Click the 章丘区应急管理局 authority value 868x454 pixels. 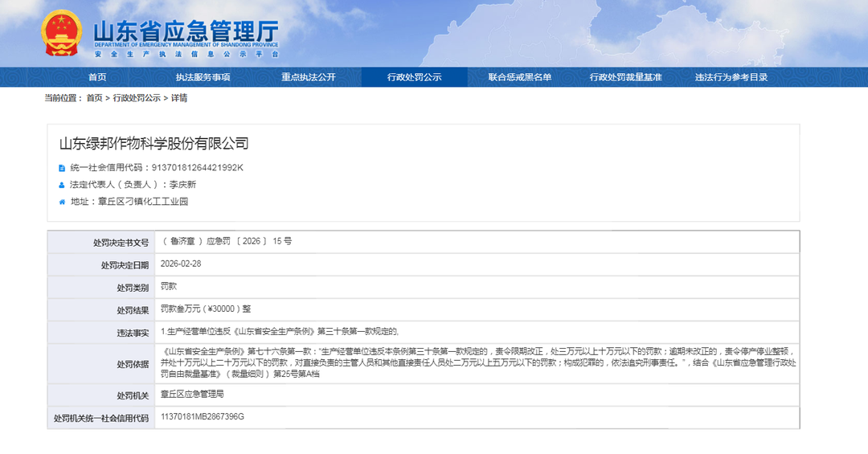(193, 395)
